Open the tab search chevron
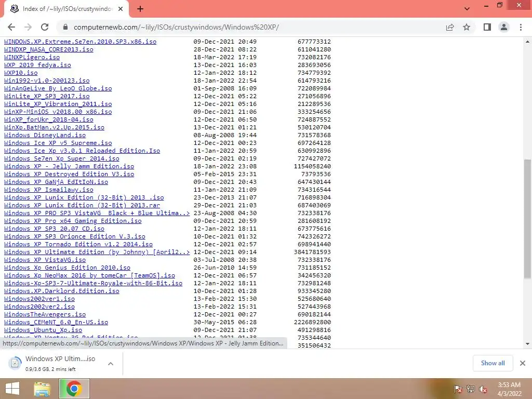The height and width of the screenshot is (399, 532). 467,9
